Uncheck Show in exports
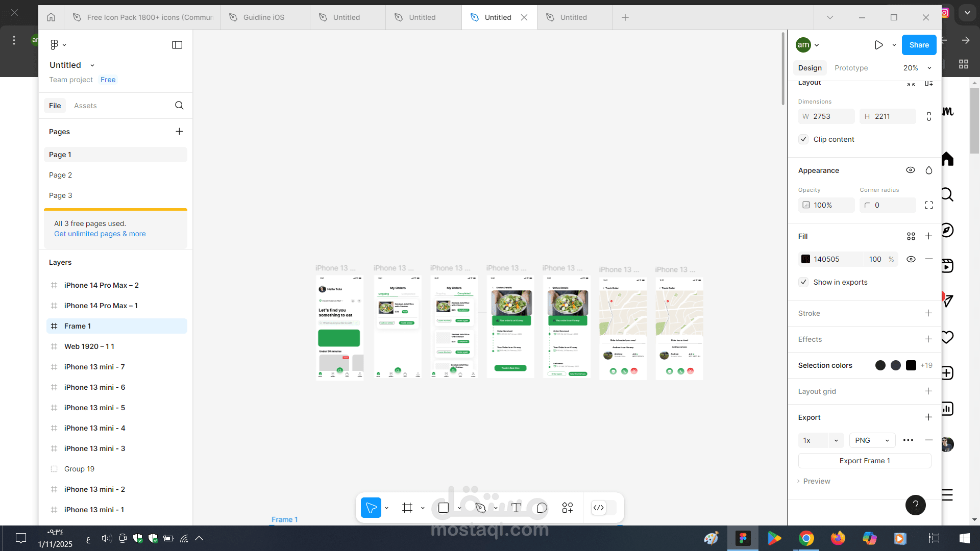This screenshot has width=980, height=551. coord(803,282)
